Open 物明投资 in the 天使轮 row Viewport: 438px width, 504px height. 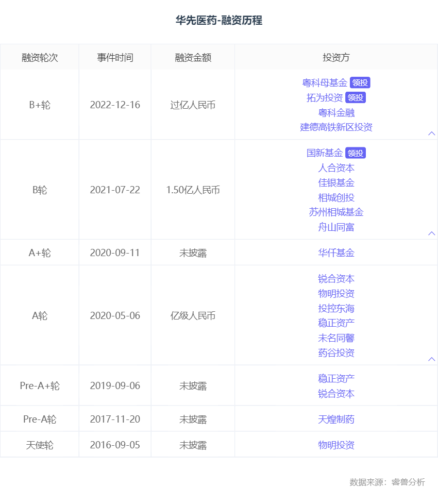(x=336, y=445)
